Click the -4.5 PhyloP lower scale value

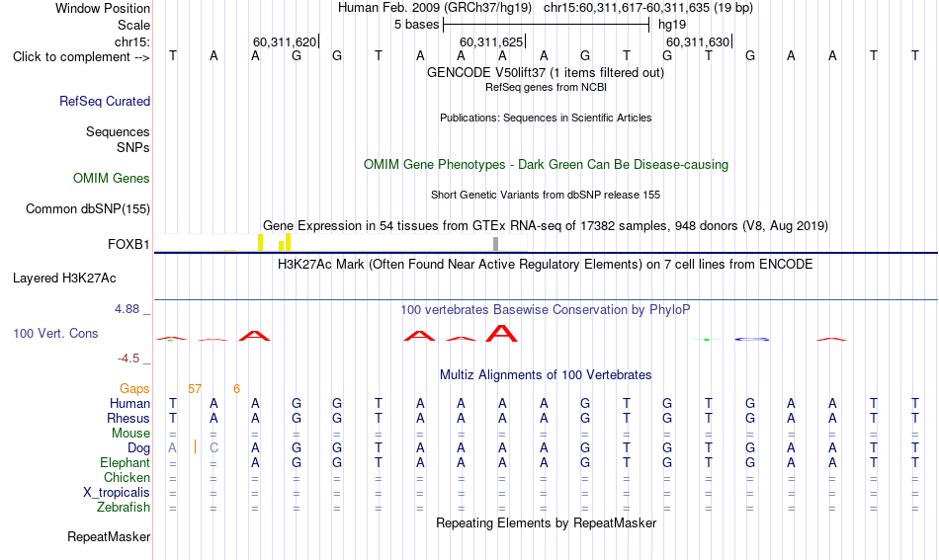click(x=128, y=359)
